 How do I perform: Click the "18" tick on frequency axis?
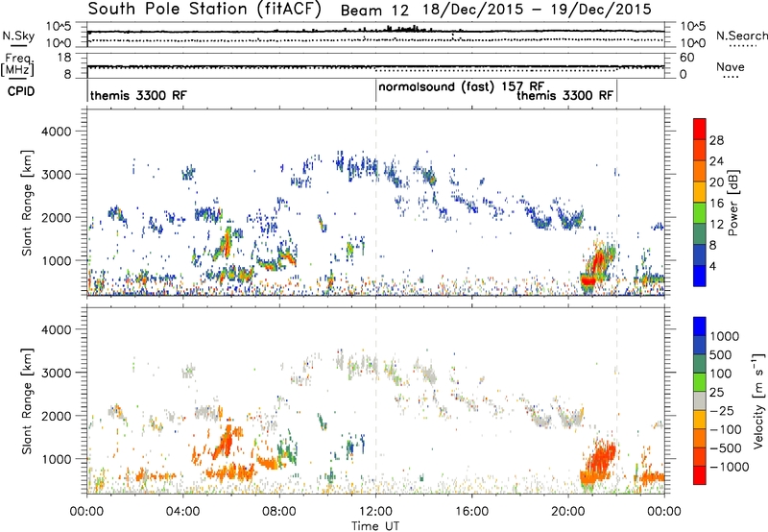pyautogui.click(x=63, y=58)
